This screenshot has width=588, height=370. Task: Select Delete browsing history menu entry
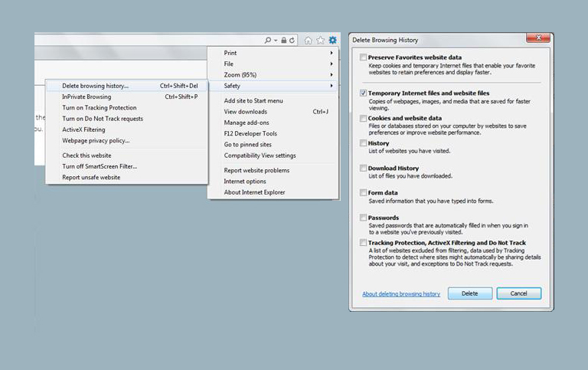tap(96, 86)
